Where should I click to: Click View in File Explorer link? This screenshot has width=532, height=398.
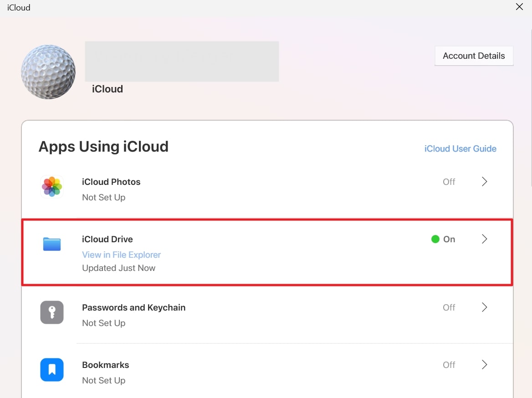pyautogui.click(x=121, y=255)
